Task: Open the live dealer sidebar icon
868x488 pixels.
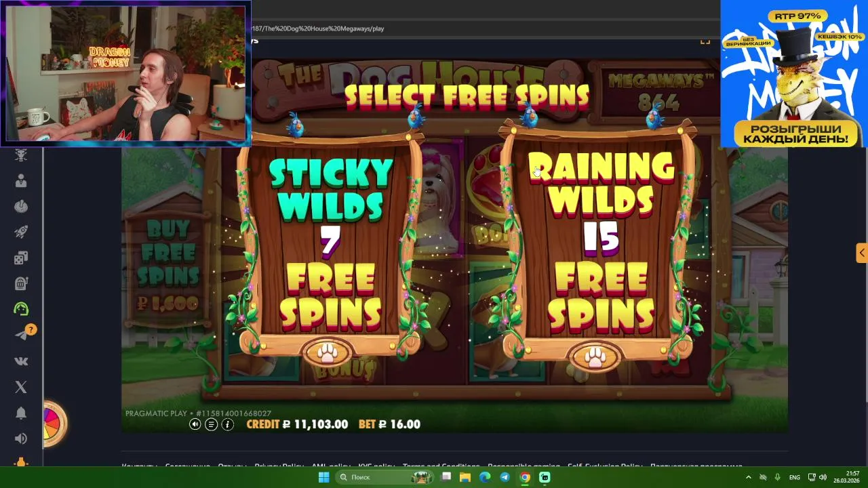Action: pyautogui.click(x=21, y=181)
